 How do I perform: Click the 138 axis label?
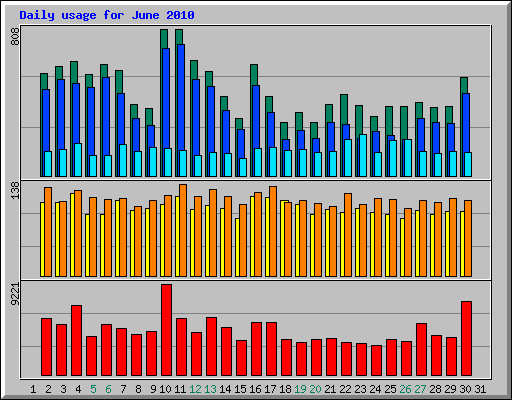click(15, 191)
